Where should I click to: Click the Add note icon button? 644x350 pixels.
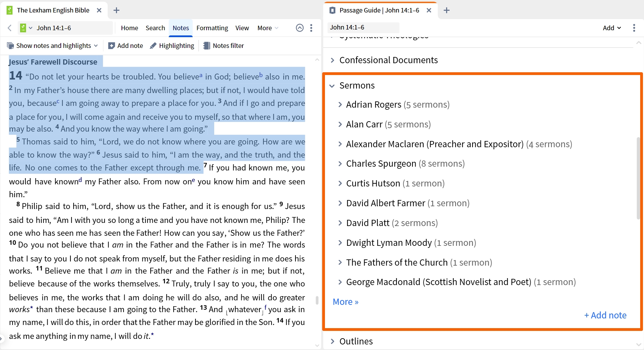[x=126, y=45]
